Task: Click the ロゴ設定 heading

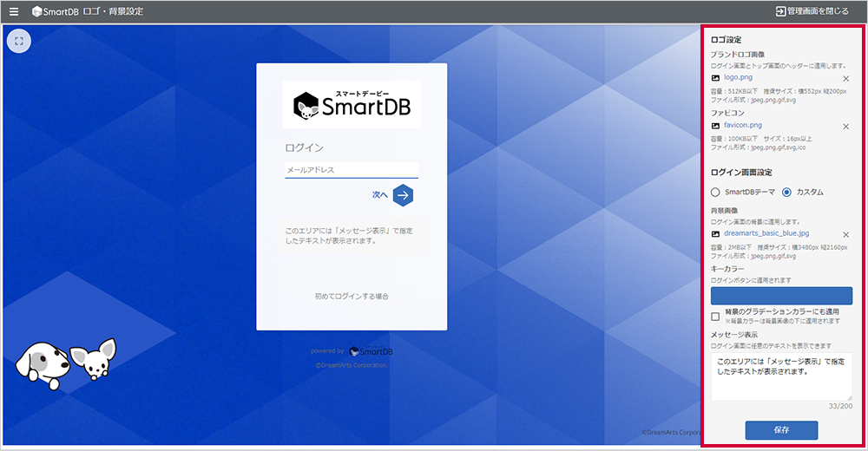Action: (x=726, y=40)
